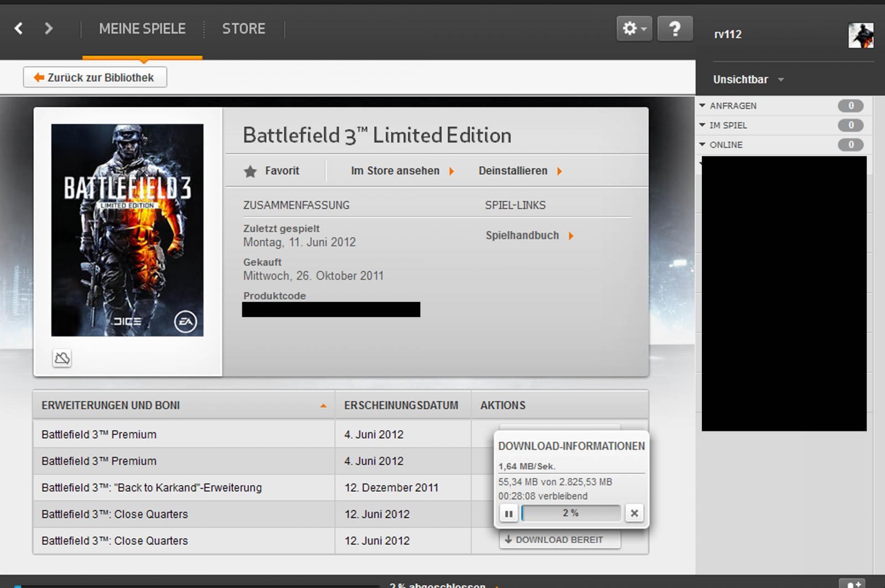Cancel the download with the X button
Viewport: 885px width, 588px height.
(x=634, y=513)
